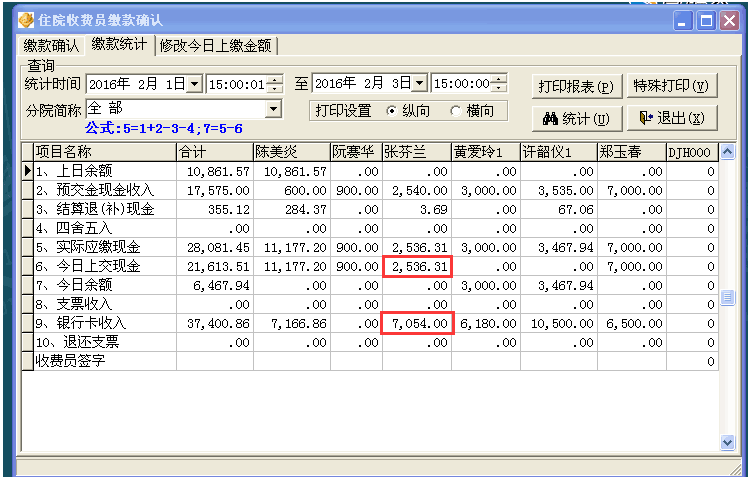The width and height of the screenshot is (748, 477).
Task: Click the 合计 total 28,081.45
Action: pos(215,247)
